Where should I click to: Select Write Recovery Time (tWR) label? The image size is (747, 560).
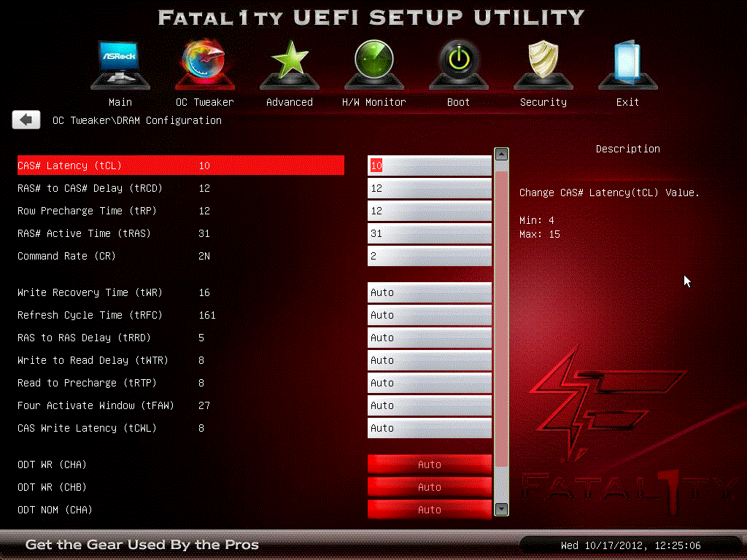90,292
